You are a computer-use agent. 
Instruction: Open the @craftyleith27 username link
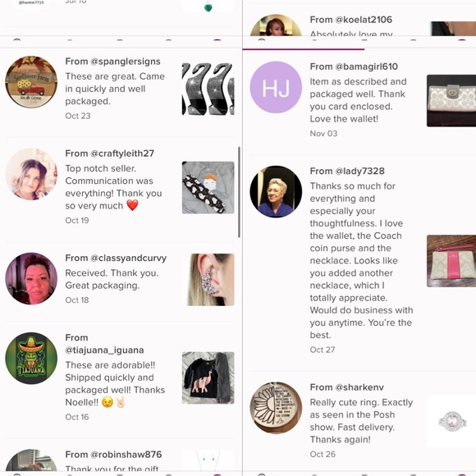122,153
